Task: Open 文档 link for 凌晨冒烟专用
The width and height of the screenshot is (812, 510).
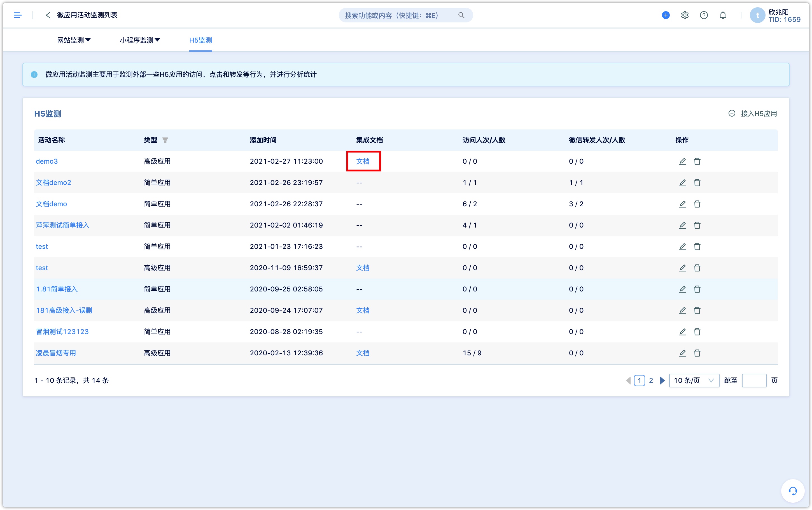Action: [363, 353]
